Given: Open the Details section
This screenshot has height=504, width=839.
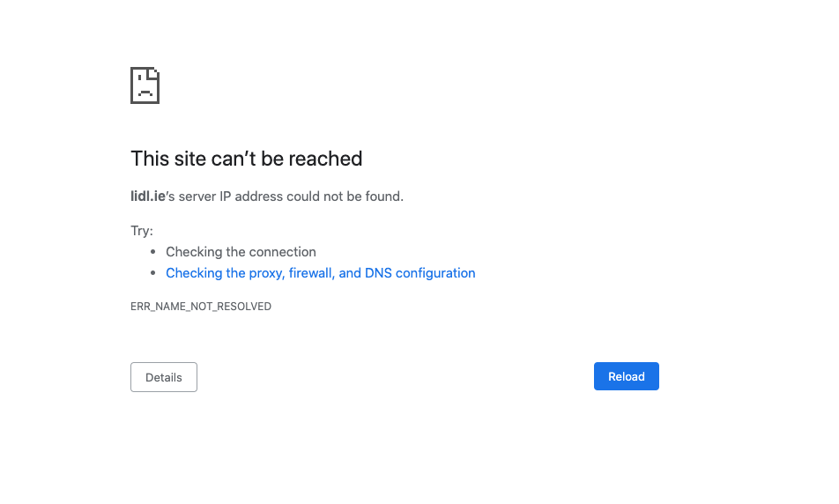Looking at the screenshot, I should coord(164,377).
